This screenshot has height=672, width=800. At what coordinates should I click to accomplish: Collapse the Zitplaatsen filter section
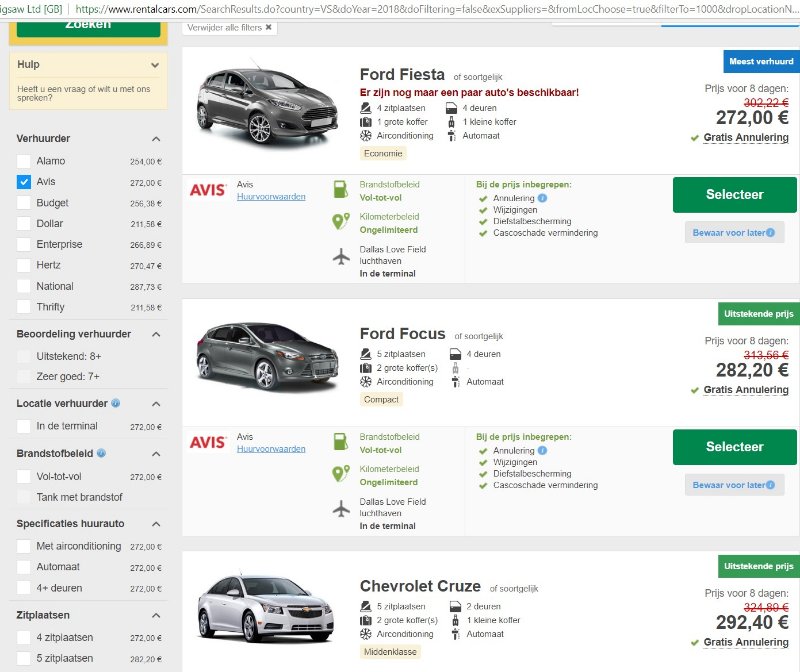(156, 616)
